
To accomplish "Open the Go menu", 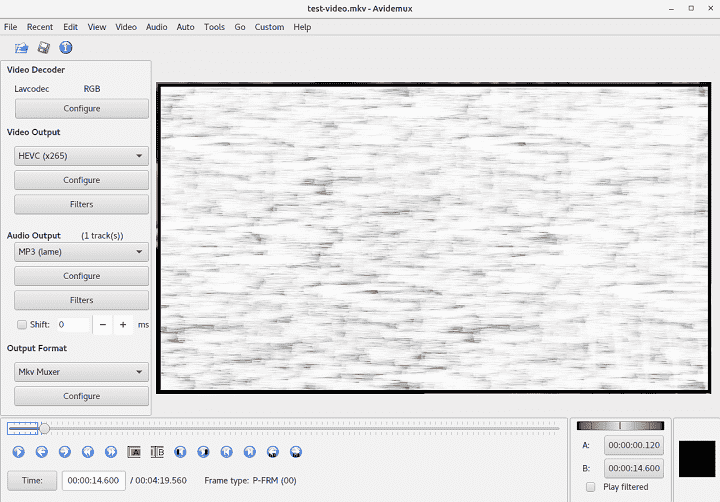I will point(240,27).
